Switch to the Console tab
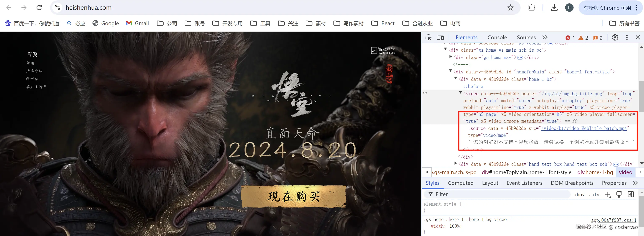 coord(497,37)
